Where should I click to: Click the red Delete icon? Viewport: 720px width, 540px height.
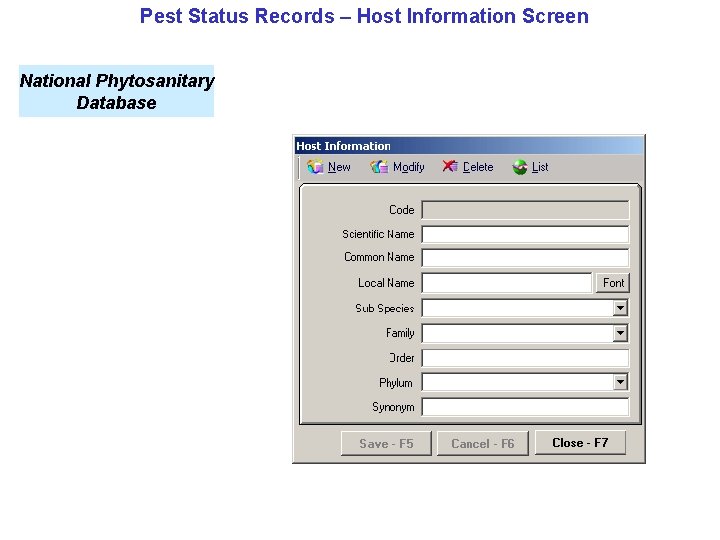point(450,166)
